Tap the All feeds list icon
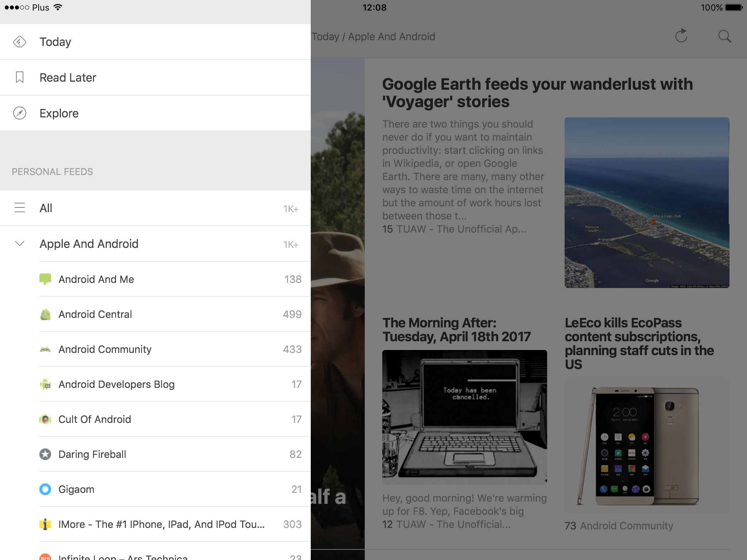Image resolution: width=747 pixels, height=560 pixels. click(x=20, y=208)
